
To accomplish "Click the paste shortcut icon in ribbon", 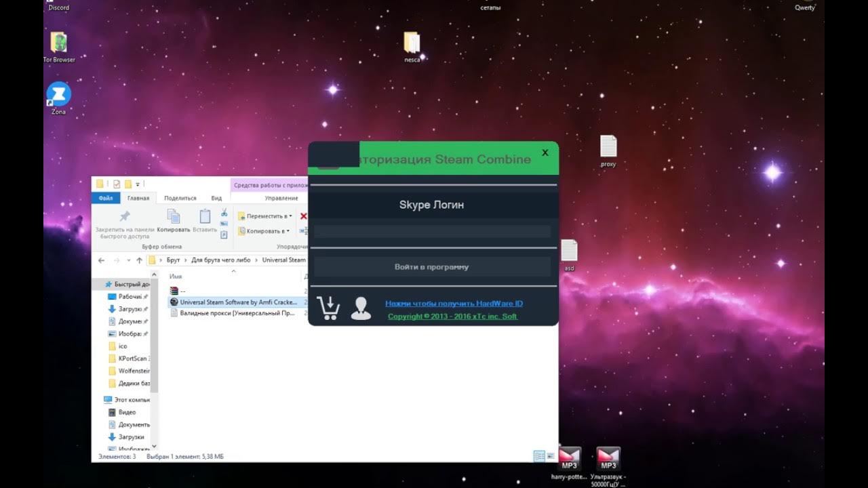I will (x=224, y=235).
